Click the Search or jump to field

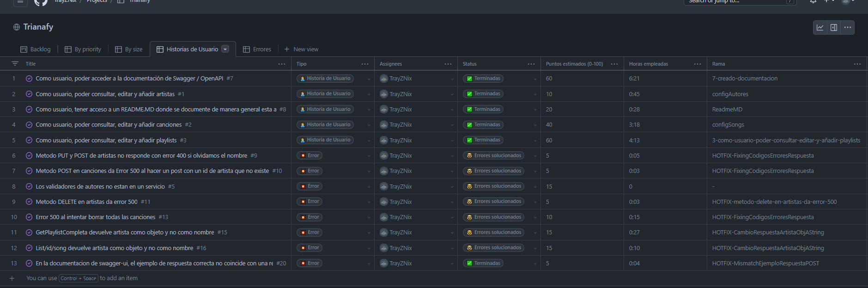coord(740,1)
